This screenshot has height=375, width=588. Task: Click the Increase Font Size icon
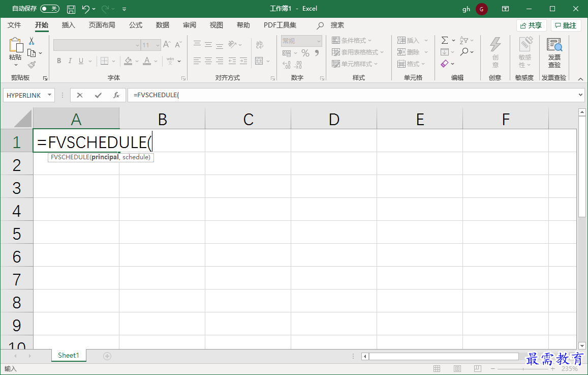tap(167, 44)
